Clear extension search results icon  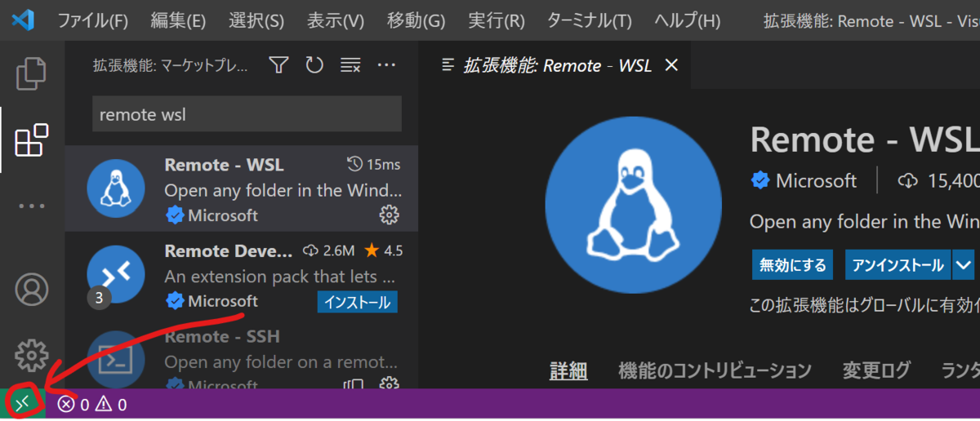click(350, 64)
